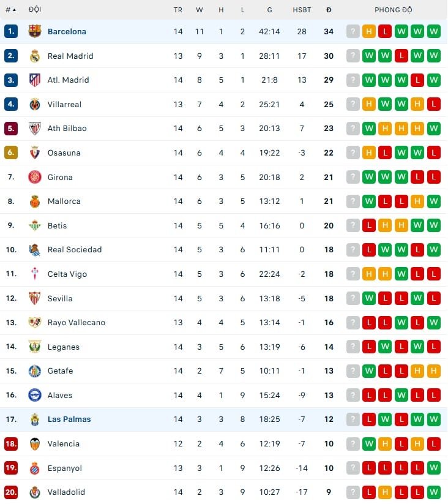Click the Betis crest icon
Screen dimensions: 448x504
pyautogui.click(x=35, y=225)
